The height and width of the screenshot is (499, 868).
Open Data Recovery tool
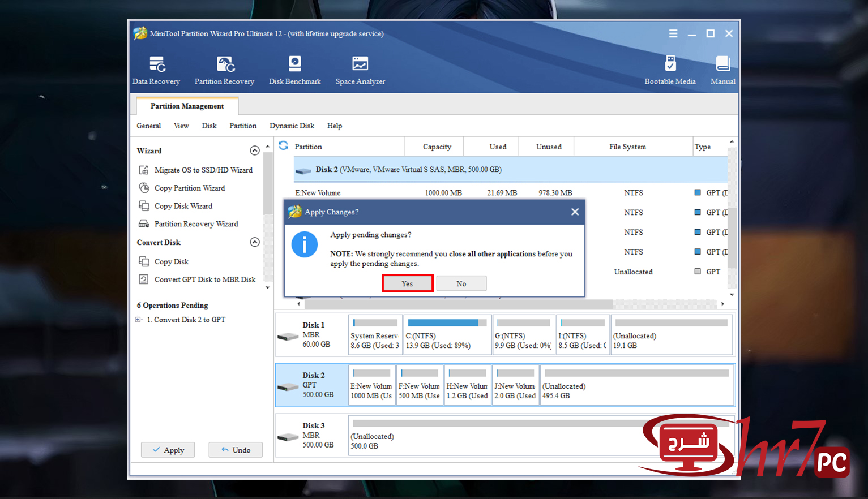(x=156, y=71)
